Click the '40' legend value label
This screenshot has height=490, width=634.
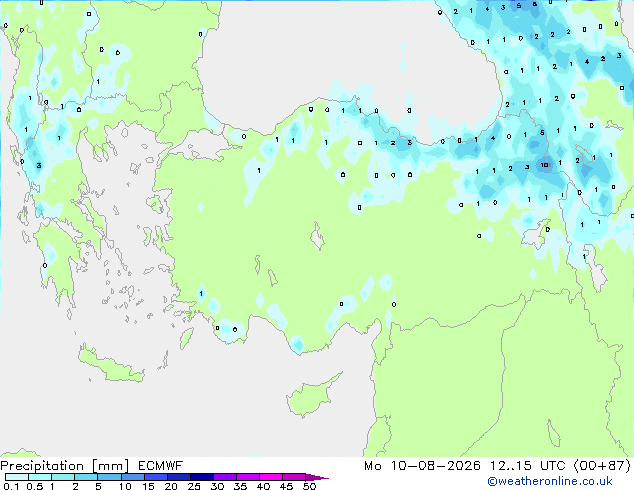[263, 486]
